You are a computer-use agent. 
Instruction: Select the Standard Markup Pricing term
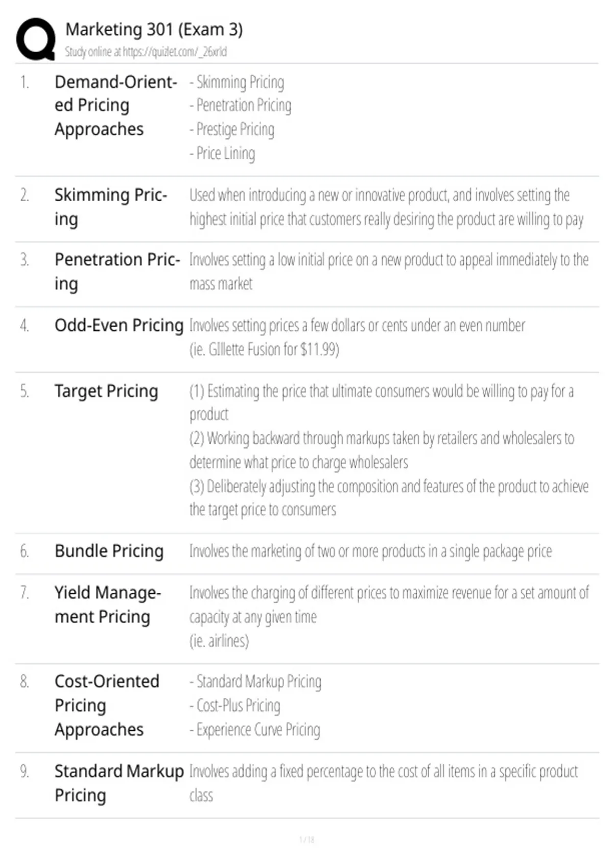(119, 783)
